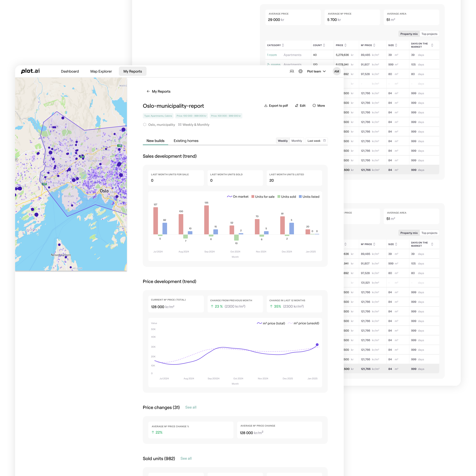Click Type: Apartments, Cabins filter tag
The height and width of the screenshot is (476, 476).
pyautogui.click(x=158, y=116)
